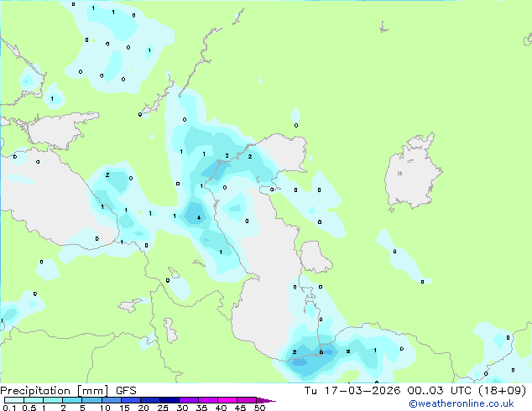The image size is (532, 411).
Task: Click the '0.5' legend scale label
Action: click(x=29, y=408)
